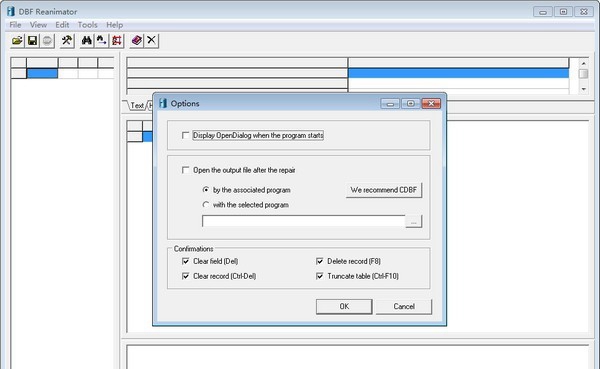Select with the selected program radio

206,205
